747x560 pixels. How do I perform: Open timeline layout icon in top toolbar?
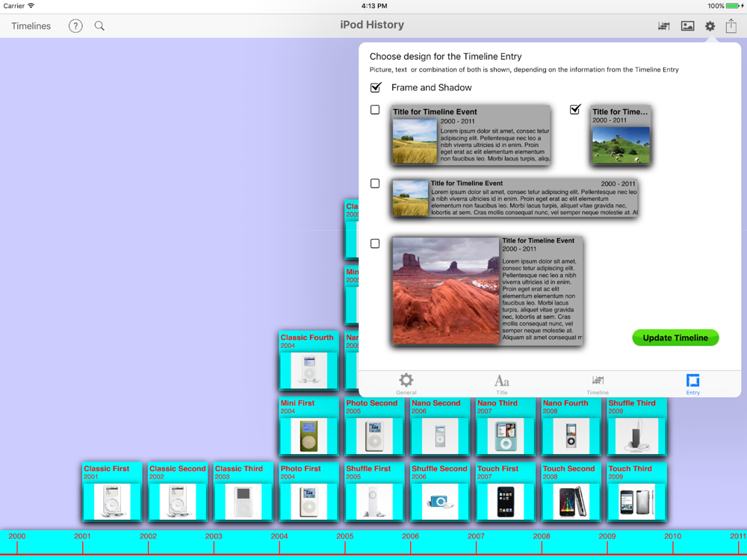point(663,25)
